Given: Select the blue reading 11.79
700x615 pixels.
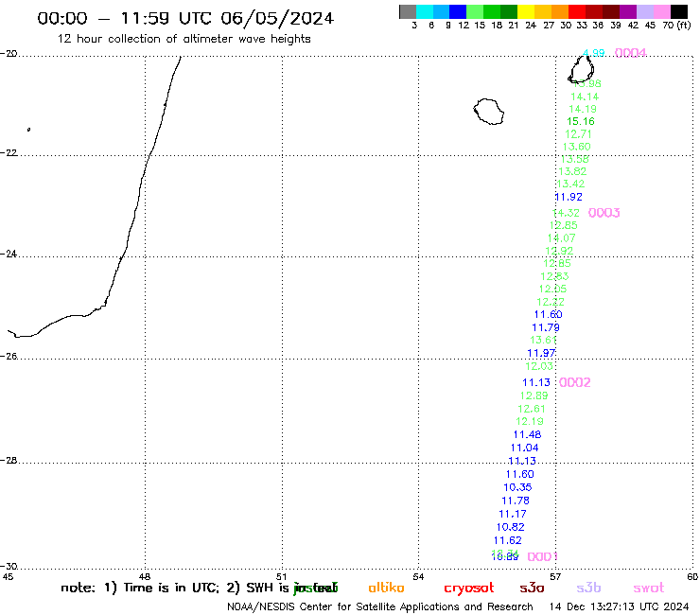Looking at the screenshot, I should pyautogui.click(x=546, y=327).
